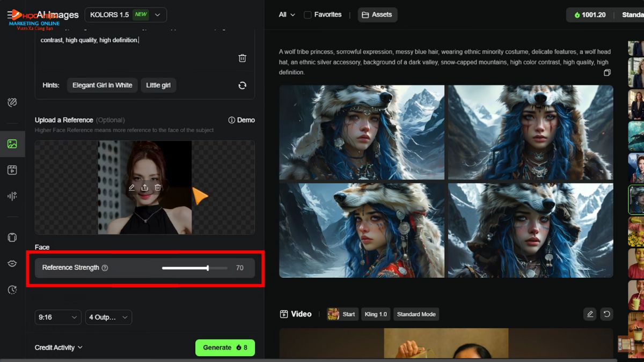Open the clock-style icon at sidebar bottom

[12, 290]
